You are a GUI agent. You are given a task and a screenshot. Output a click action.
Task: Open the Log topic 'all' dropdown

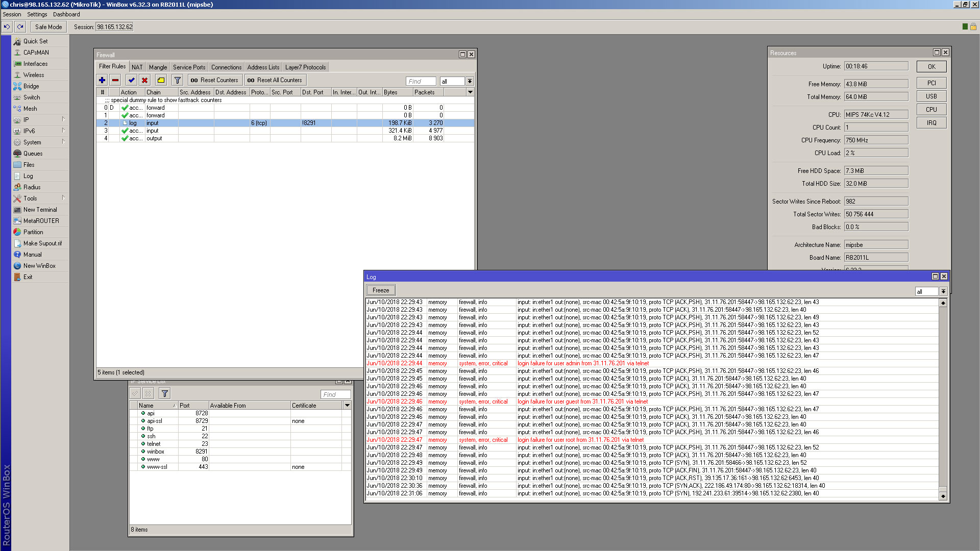943,291
